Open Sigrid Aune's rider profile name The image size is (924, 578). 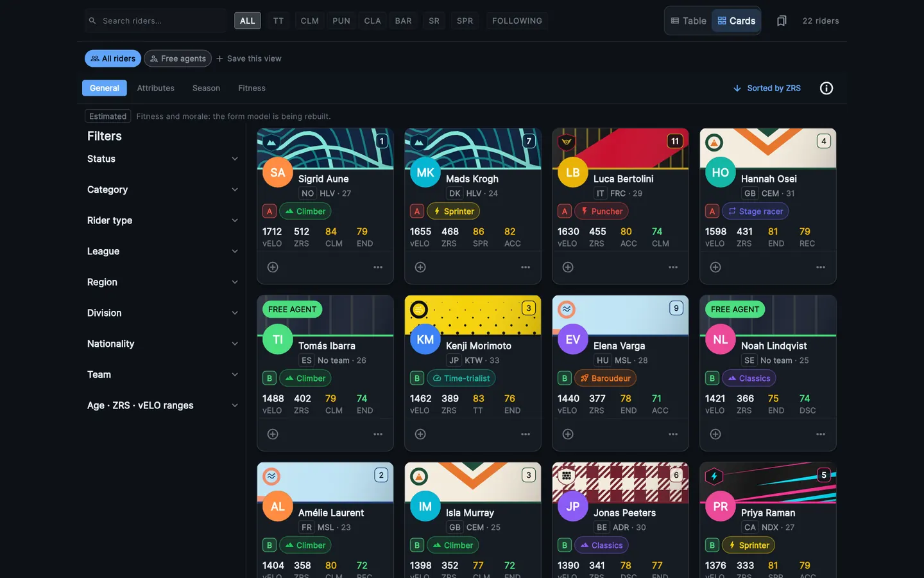[323, 179]
